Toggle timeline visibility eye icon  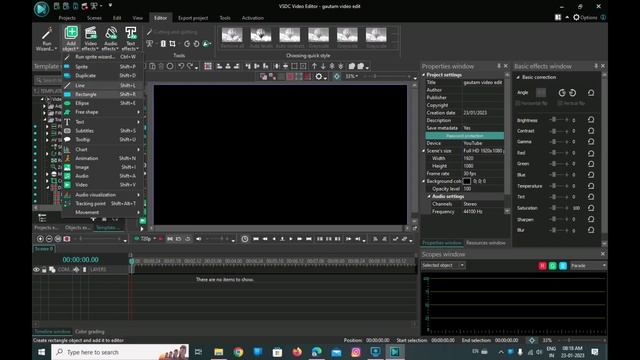[36, 270]
